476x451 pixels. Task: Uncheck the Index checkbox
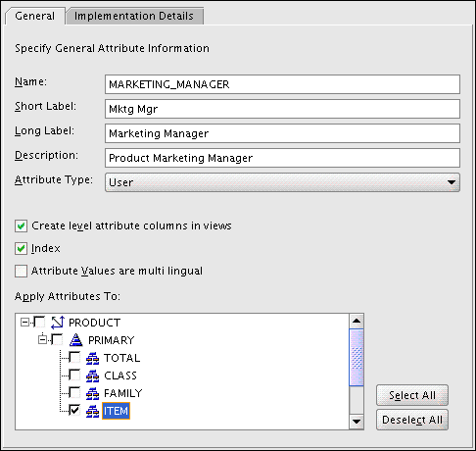(x=21, y=248)
